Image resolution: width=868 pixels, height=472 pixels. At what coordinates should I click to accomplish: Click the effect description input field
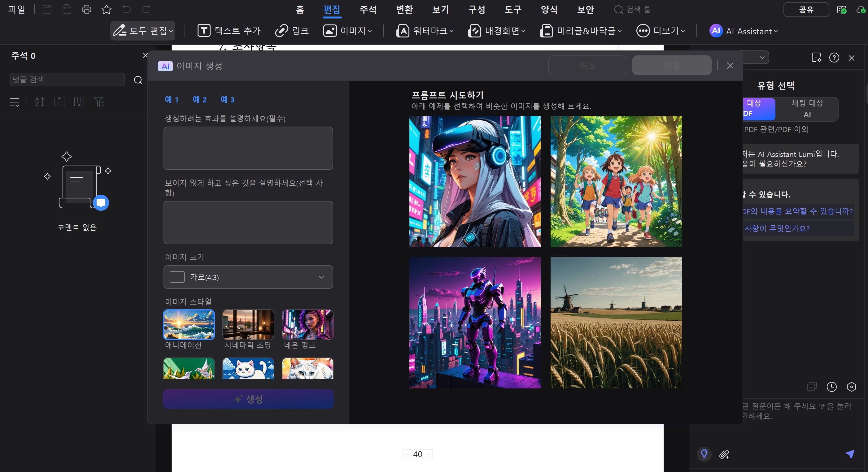[x=248, y=148]
